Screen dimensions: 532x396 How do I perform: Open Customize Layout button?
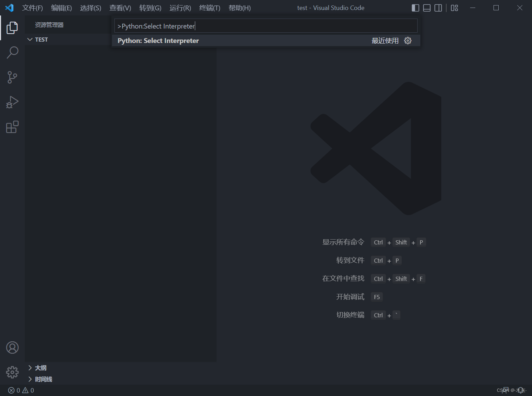tap(454, 8)
